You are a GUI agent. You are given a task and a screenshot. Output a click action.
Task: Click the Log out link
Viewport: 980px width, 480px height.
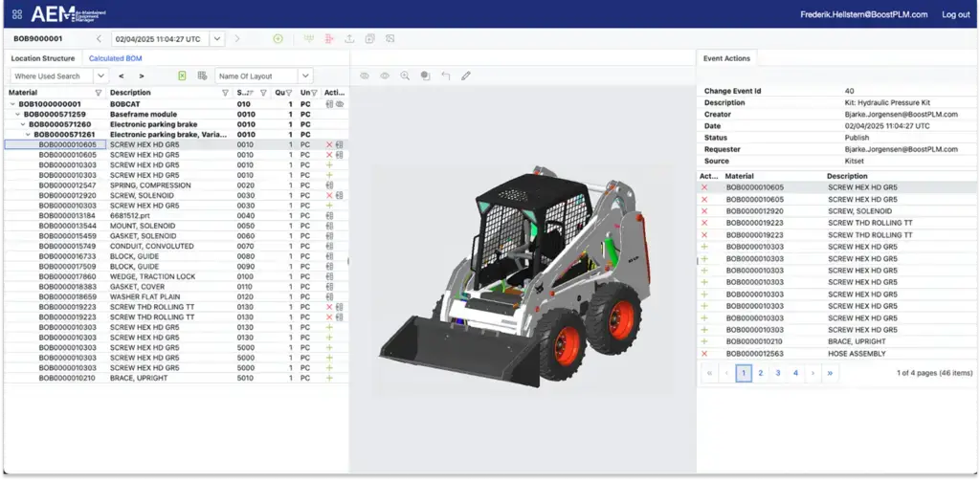(955, 14)
